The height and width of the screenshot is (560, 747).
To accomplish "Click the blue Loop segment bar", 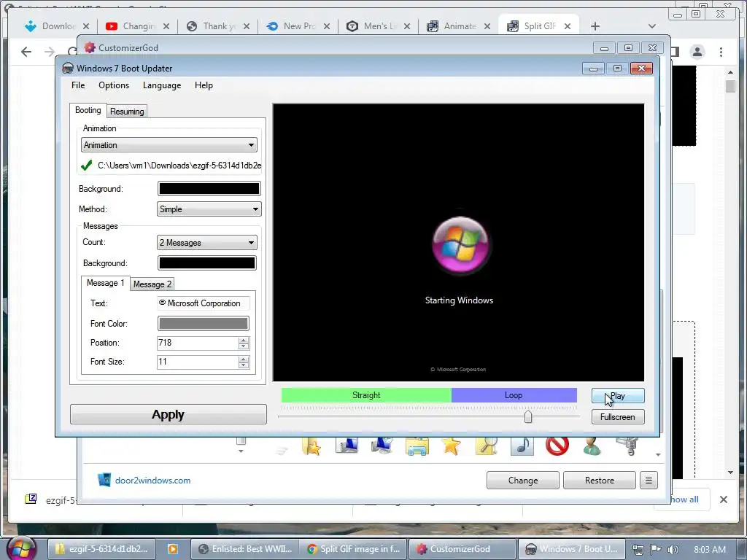I will point(514,394).
